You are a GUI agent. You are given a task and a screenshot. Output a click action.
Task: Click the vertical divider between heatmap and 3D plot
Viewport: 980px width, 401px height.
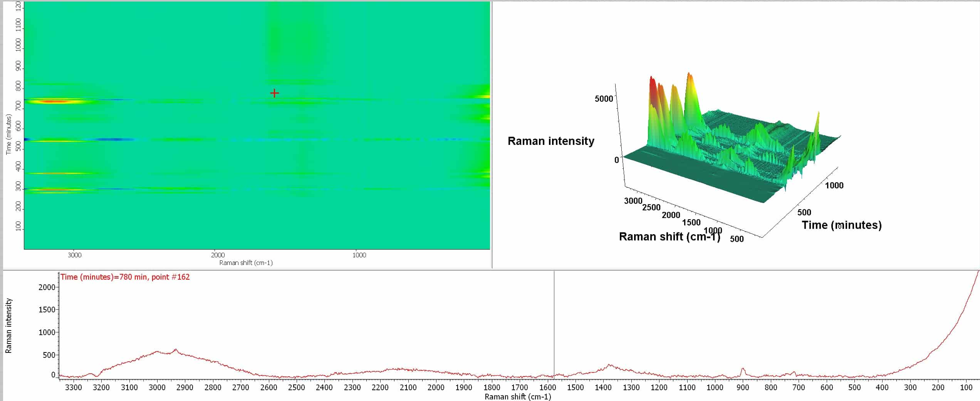point(492,135)
